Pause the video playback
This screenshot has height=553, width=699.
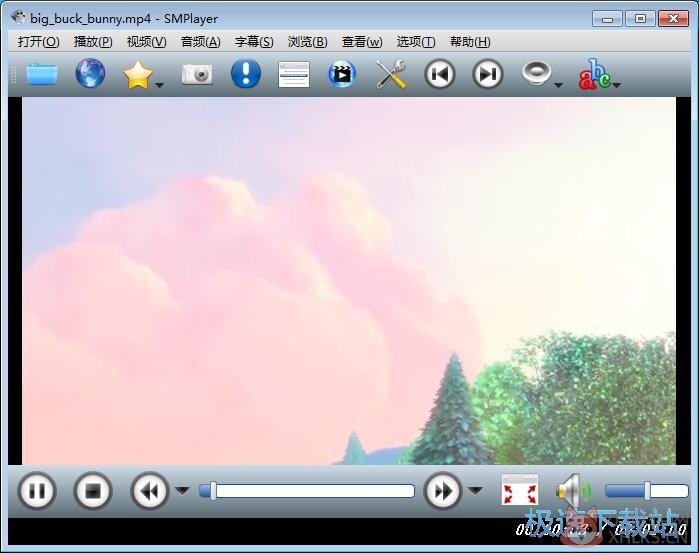(x=37, y=491)
